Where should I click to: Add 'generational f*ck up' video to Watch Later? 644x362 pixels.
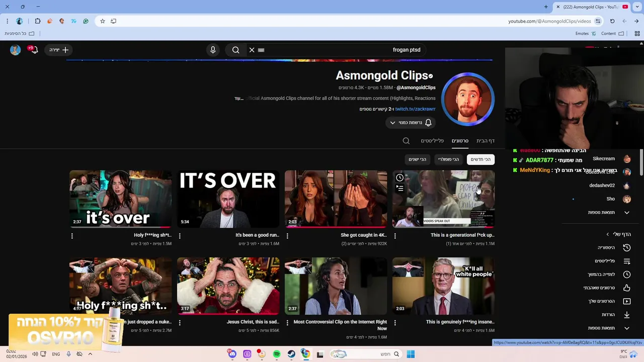tap(399, 177)
